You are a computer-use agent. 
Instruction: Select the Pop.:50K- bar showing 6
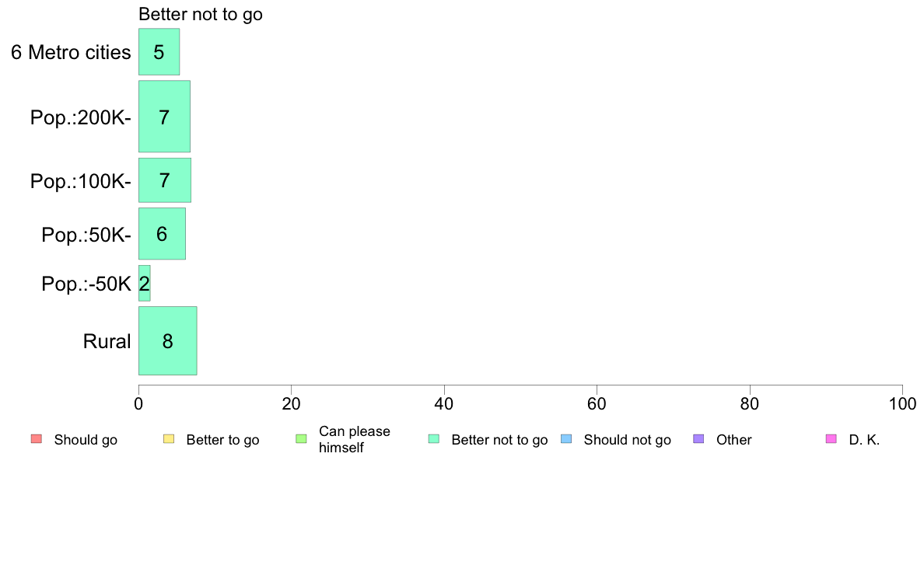pos(162,234)
